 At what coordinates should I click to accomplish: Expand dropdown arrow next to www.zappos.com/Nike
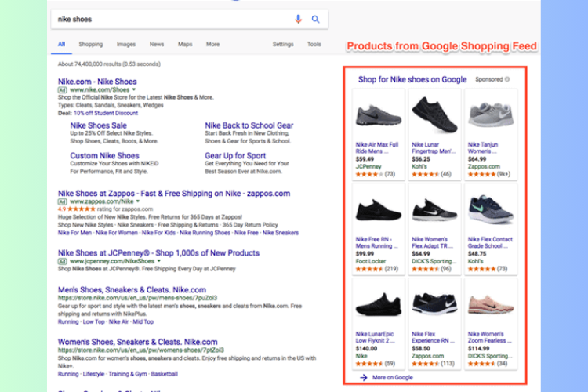[138, 201]
